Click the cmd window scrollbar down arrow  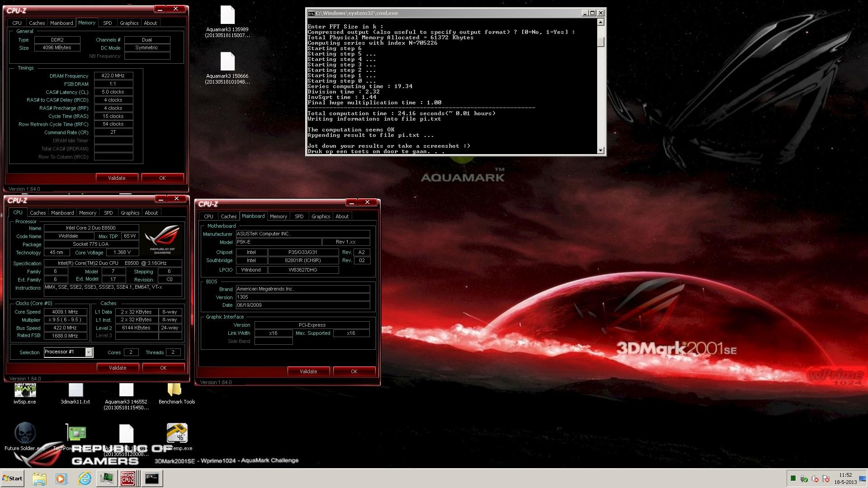[600, 150]
